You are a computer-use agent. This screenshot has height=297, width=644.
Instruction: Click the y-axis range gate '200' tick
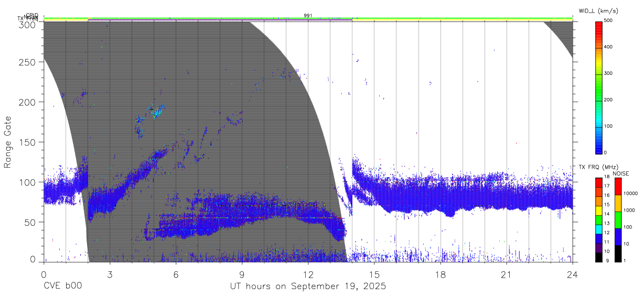pos(27,102)
